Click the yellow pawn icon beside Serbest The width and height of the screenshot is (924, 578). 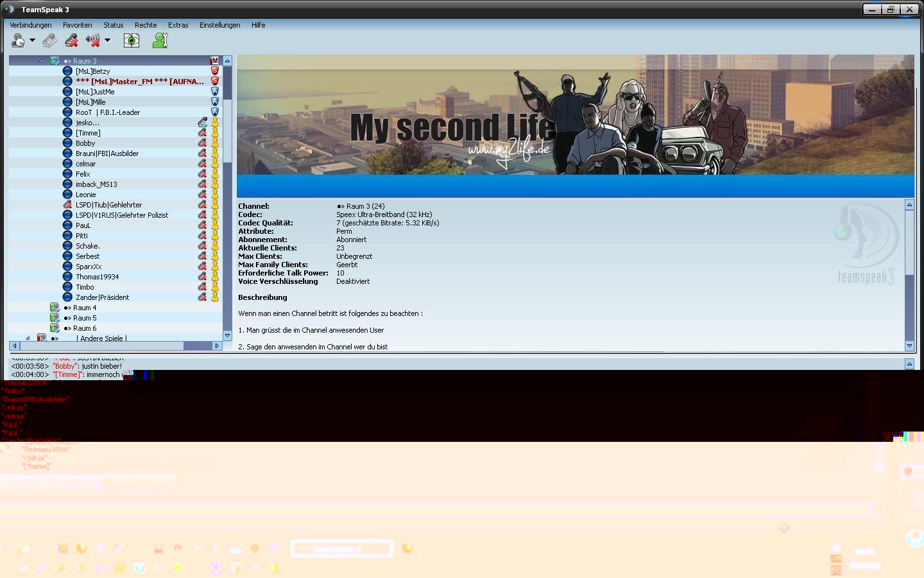tap(214, 256)
